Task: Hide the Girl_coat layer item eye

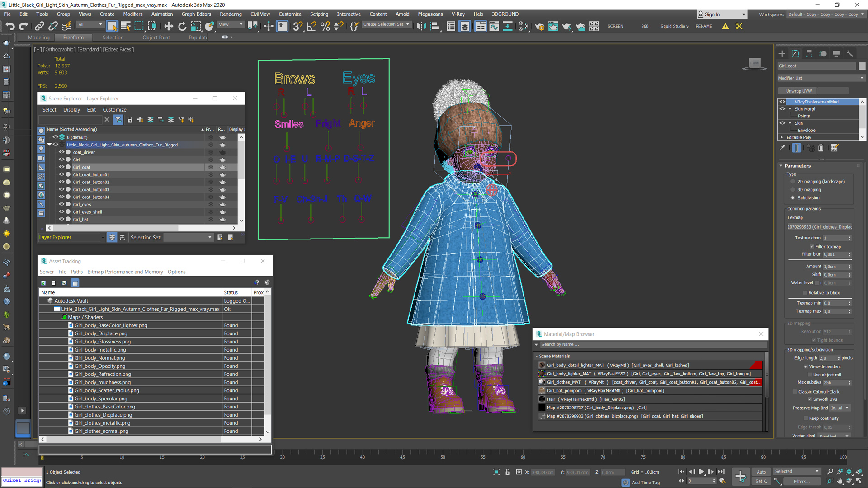Action: [x=61, y=167]
